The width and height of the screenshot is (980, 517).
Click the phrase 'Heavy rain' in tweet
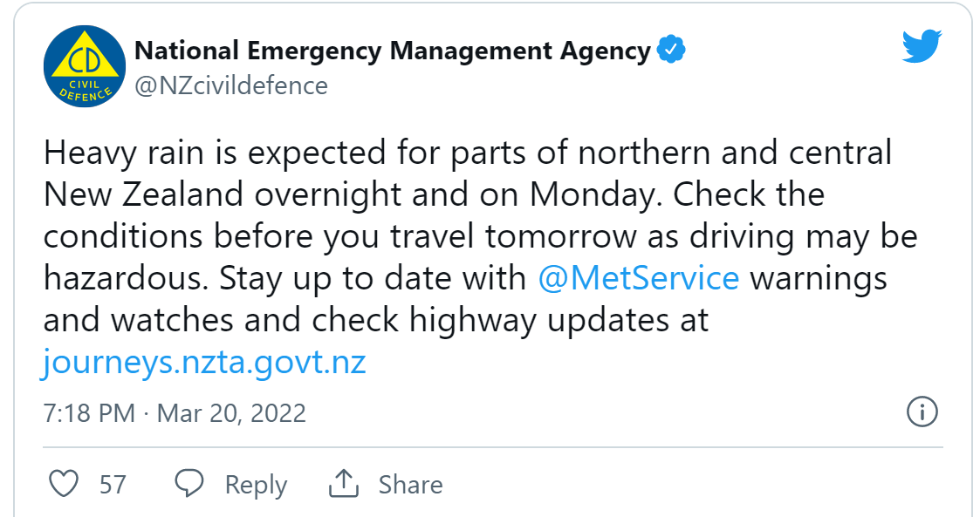124,153
